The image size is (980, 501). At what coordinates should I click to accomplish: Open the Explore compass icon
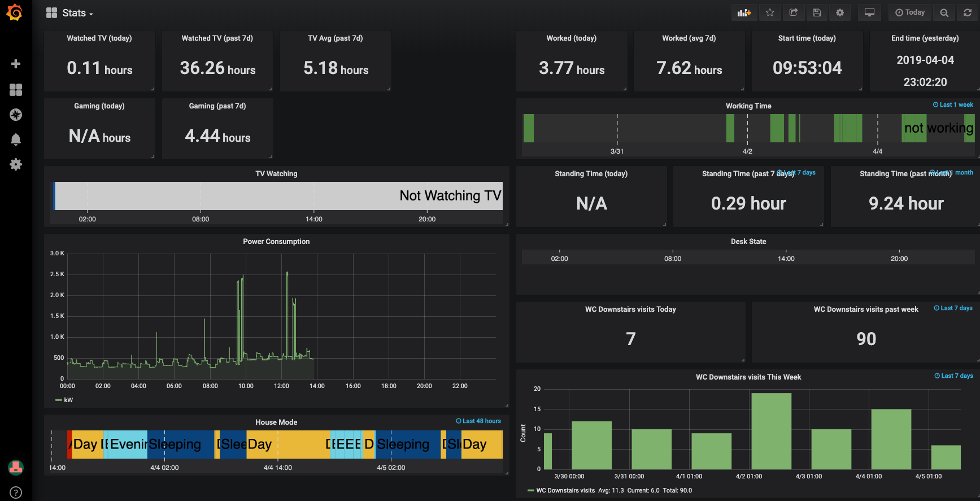pyautogui.click(x=16, y=115)
